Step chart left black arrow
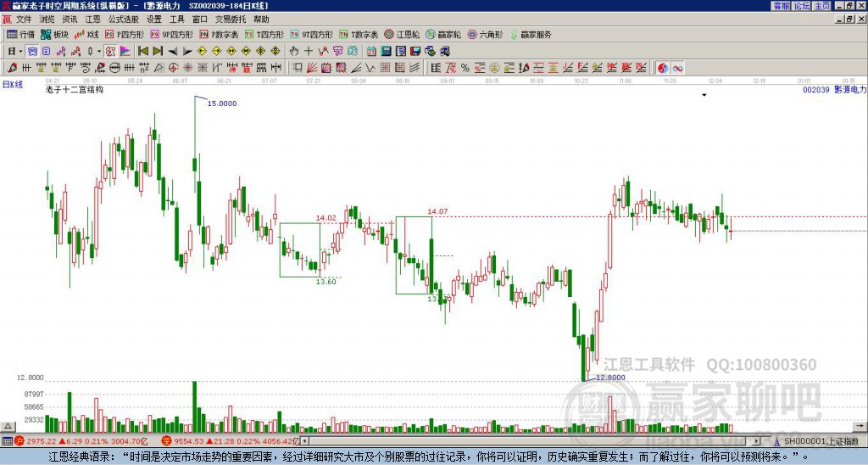Image resolution: width=868 pixels, height=465 pixels. point(173,51)
